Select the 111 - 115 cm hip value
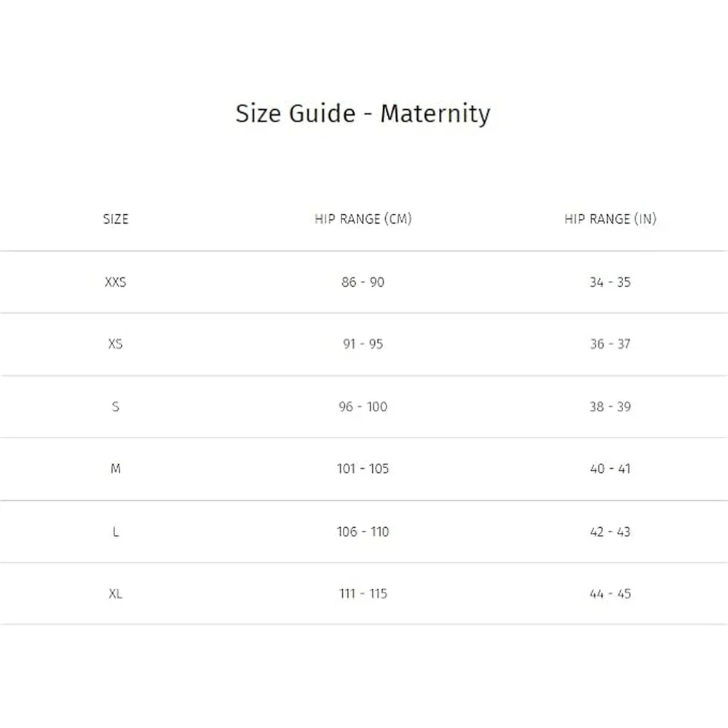Viewport: 728px width, 728px height. point(363,594)
